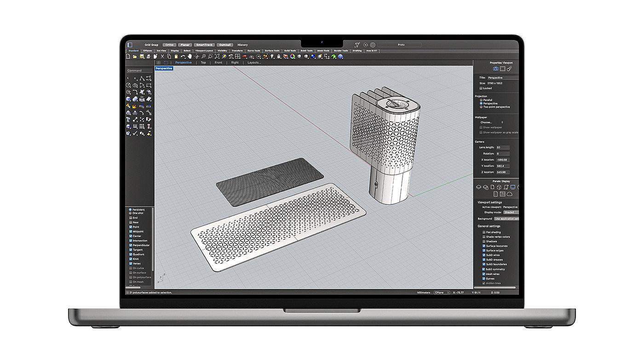Enable the Near object snap checkbox
644x362 pixels.
[x=131, y=222]
